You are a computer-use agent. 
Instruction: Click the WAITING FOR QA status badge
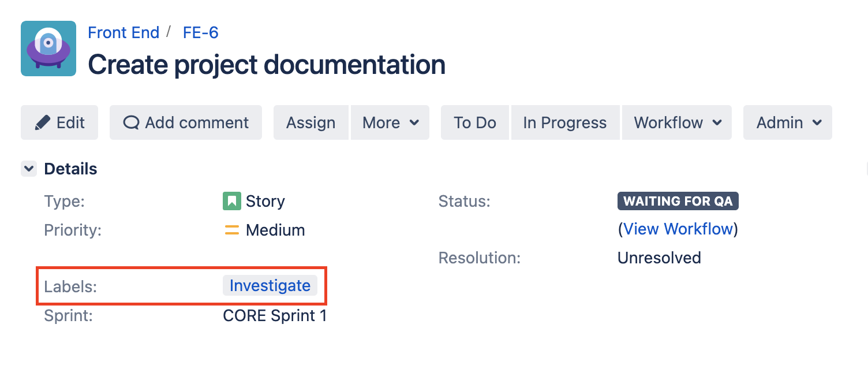tap(678, 201)
